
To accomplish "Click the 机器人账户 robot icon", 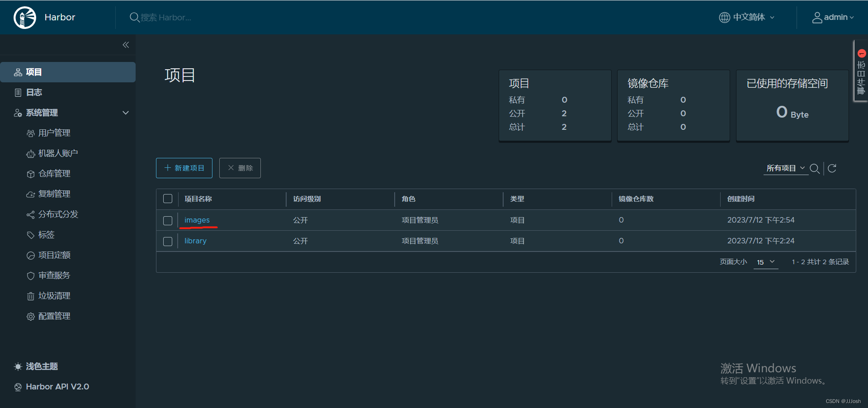I will 30,154.
